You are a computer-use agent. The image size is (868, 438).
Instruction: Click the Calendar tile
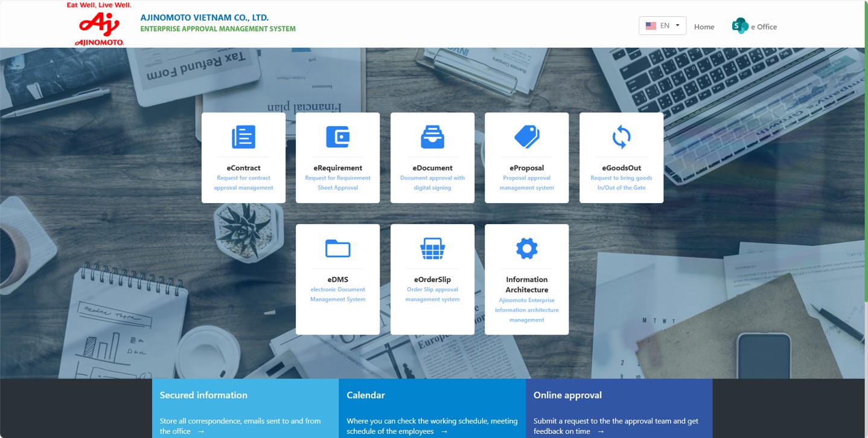coord(432,408)
